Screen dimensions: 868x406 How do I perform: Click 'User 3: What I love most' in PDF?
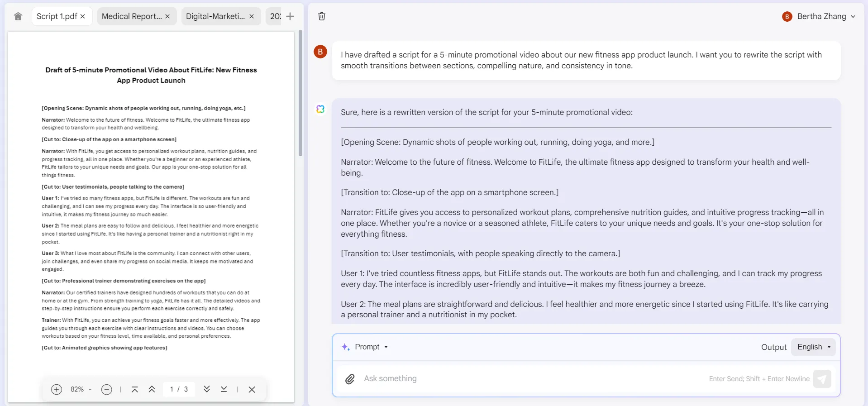148,261
